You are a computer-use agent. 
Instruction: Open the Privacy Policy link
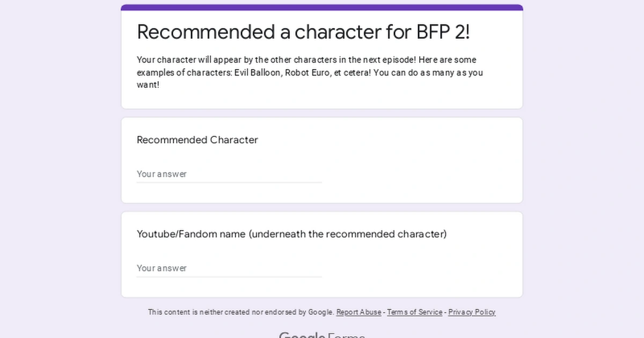(x=471, y=312)
